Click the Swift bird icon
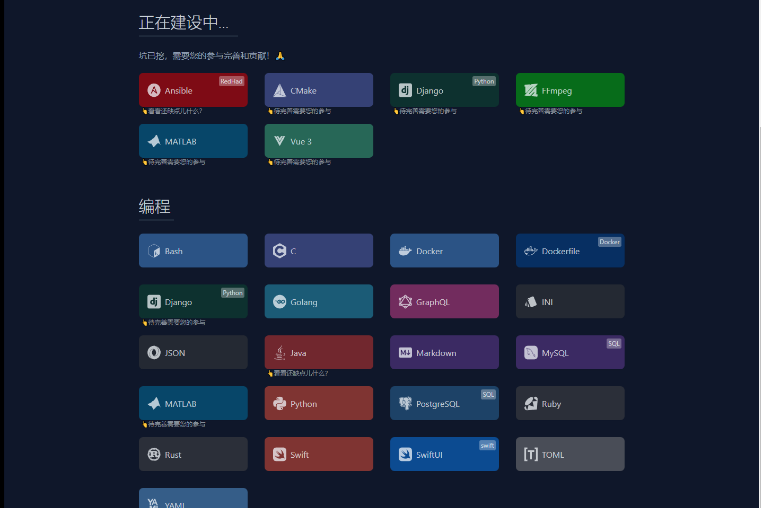Viewport: 761px width, 508px height. pyautogui.click(x=280, y=455)
